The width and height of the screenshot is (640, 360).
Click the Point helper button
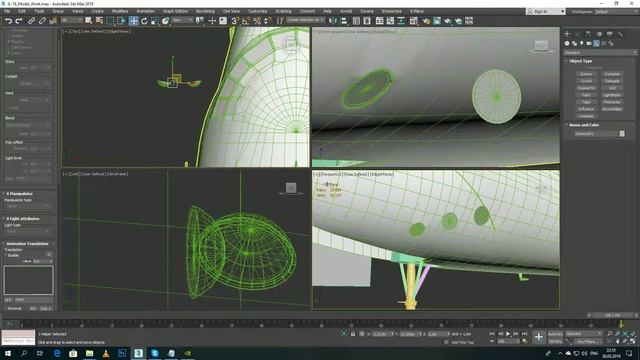[586, 95]
